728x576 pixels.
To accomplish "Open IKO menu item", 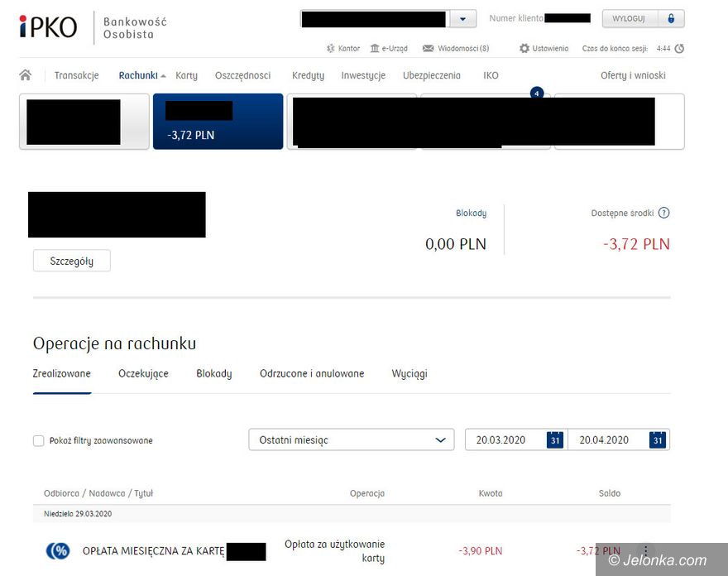I will coord(491,75).
